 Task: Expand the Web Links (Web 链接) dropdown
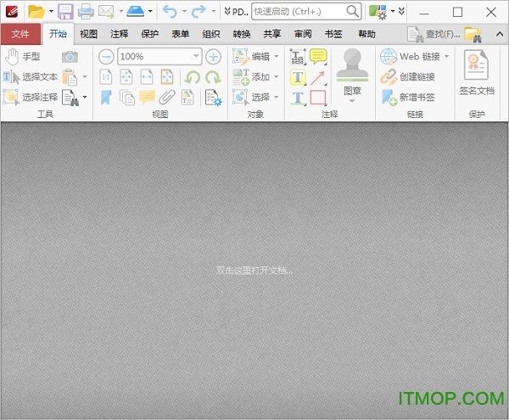click(447, 57)
